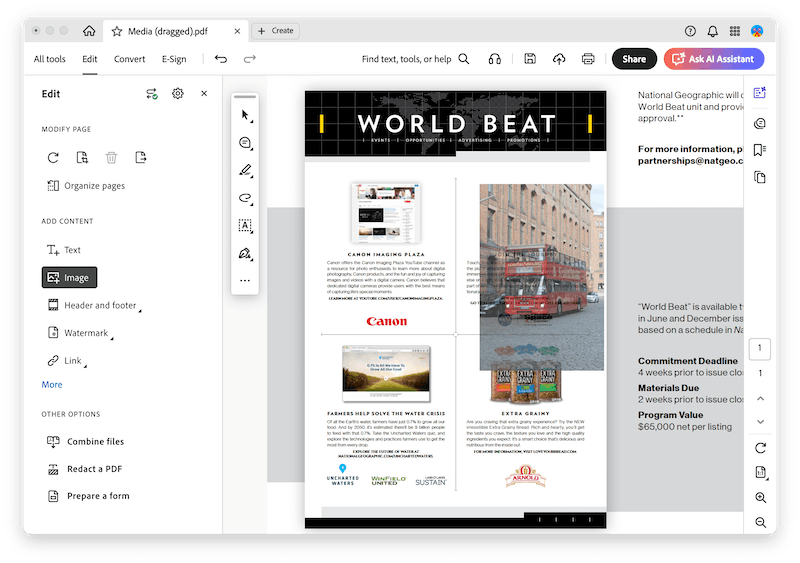Choose the Draw freehand loop tool

point(245,198)
